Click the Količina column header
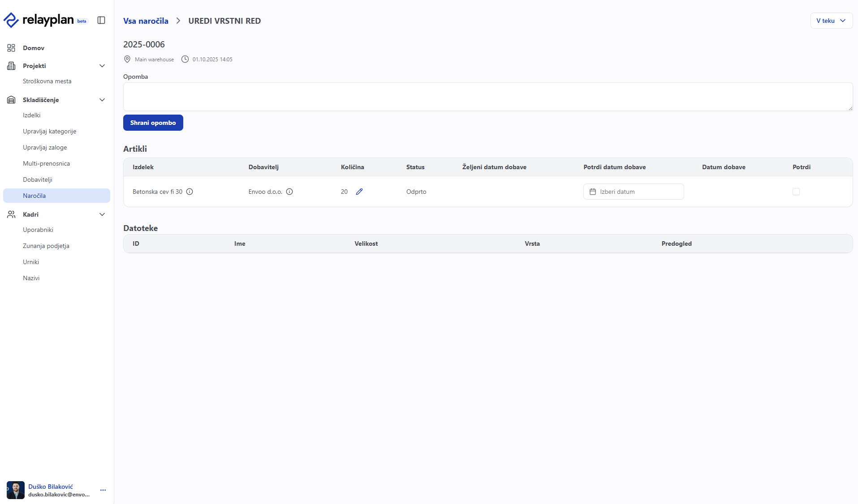This screenshot has height=504, width=858. pos(353,167)
